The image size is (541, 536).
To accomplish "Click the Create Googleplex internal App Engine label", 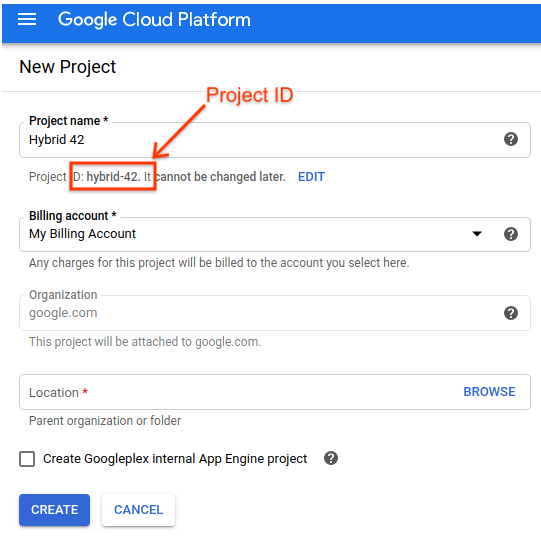I will point(175,459).
